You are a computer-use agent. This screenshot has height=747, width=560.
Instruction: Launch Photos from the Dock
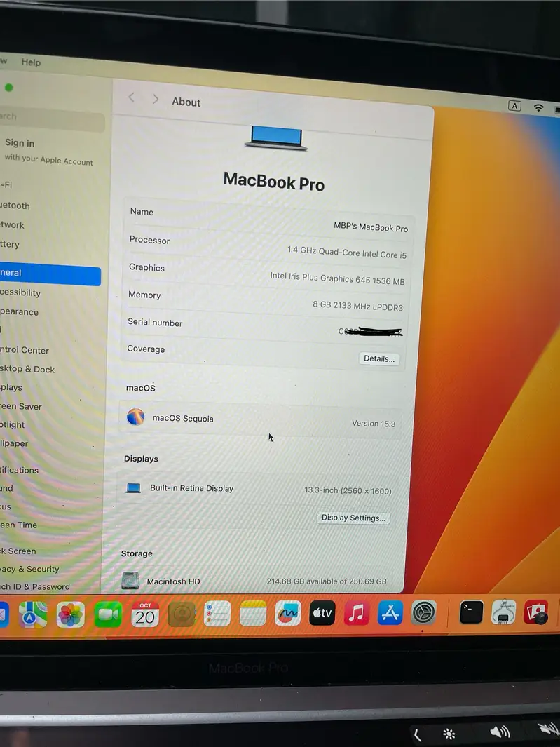pos(71,614)
